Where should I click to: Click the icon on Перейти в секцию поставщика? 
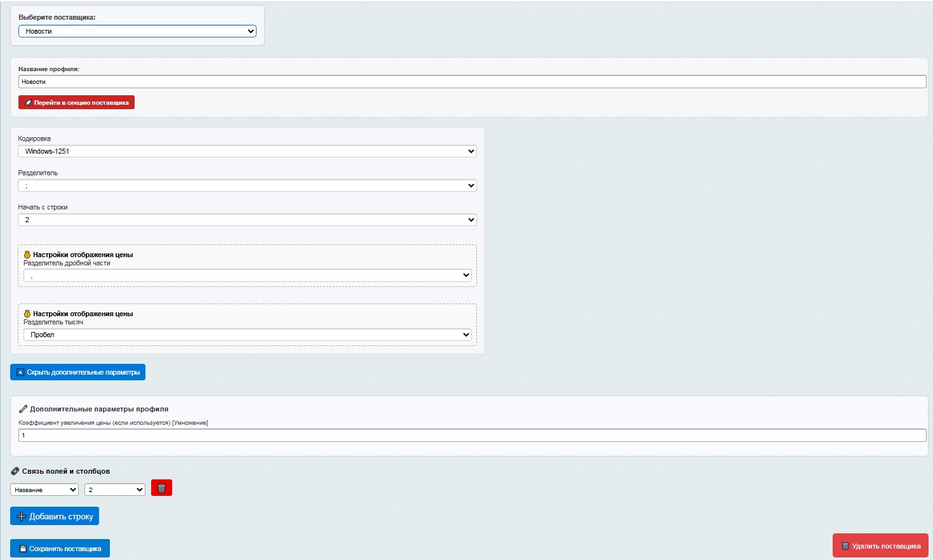[28, 103]
